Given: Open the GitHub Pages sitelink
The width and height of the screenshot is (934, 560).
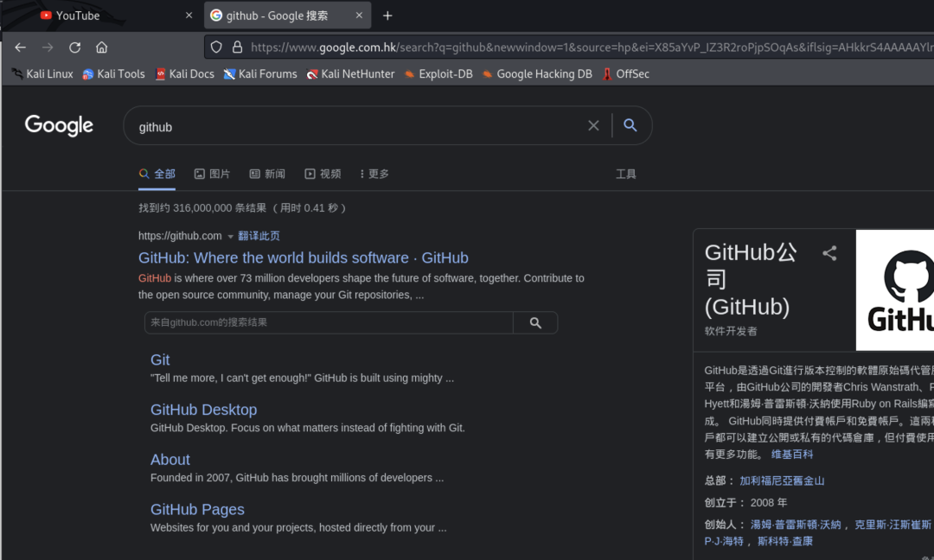Looking at the screenshot, I should (197, 509).
